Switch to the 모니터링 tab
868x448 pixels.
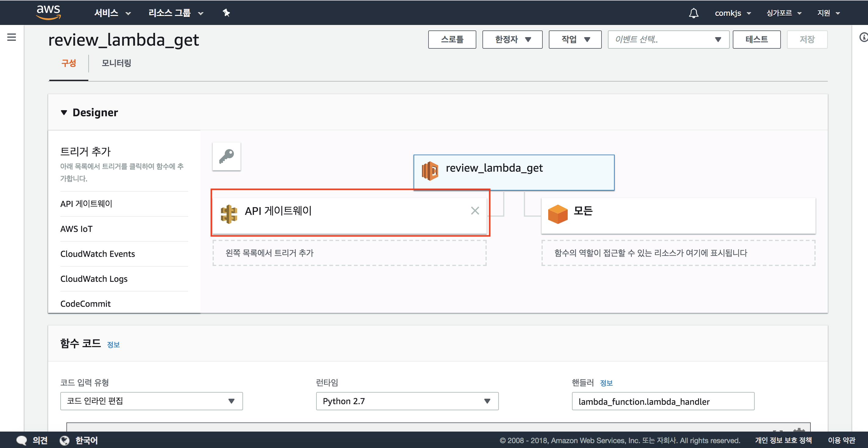pos(116,63)
